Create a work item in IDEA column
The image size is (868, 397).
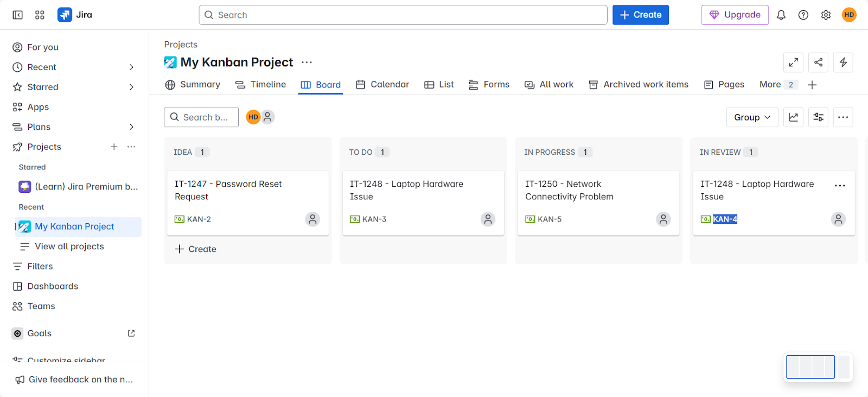click(x=195, y=249)
